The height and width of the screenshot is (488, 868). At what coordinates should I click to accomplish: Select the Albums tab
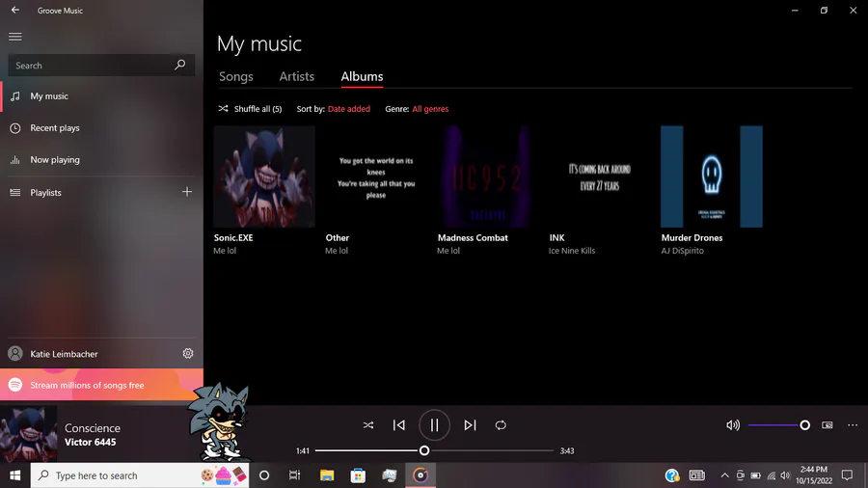tap(362, 76)
